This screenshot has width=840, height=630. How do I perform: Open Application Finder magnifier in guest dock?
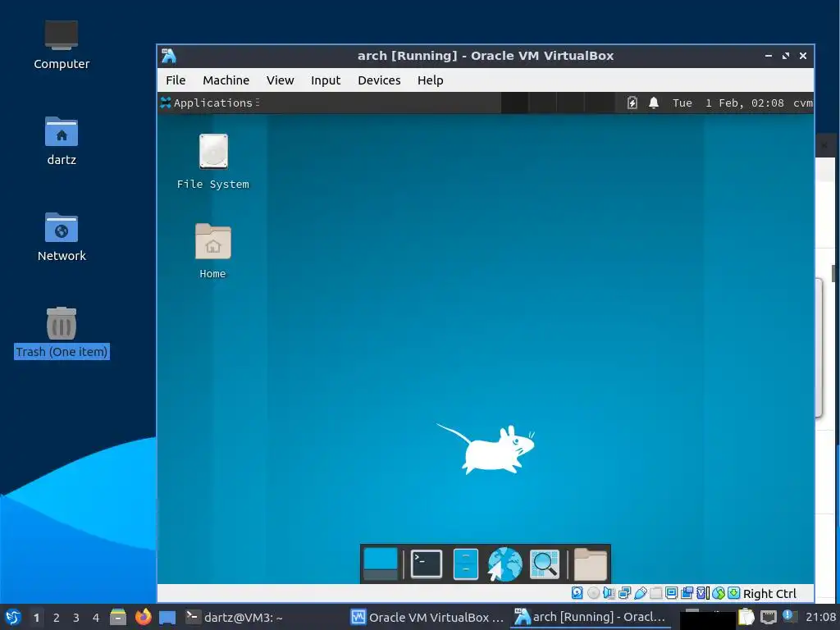[545, 564]
